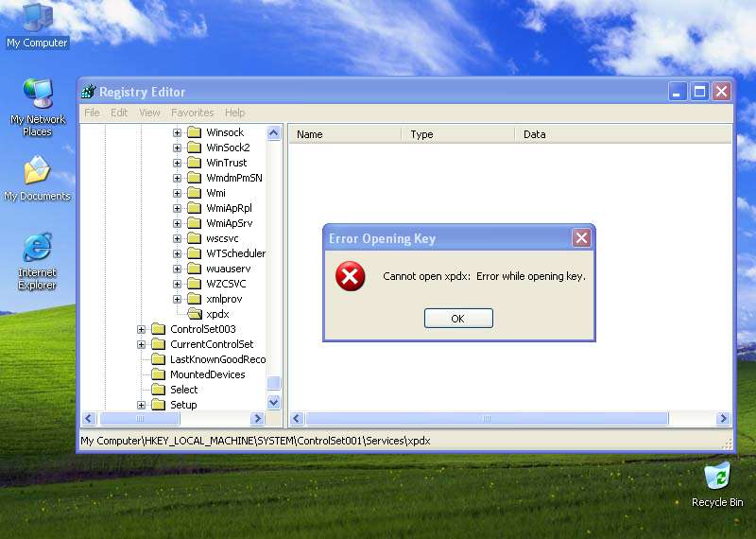The image size is (756, 539).
Task: Open My Computer desktop icon
Action: (37, 26)
